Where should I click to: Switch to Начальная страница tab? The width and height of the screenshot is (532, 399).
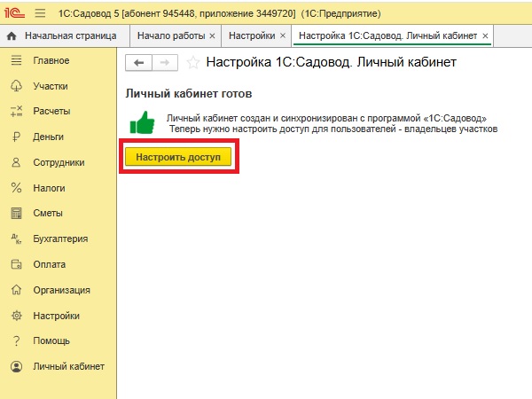point(65,36)
